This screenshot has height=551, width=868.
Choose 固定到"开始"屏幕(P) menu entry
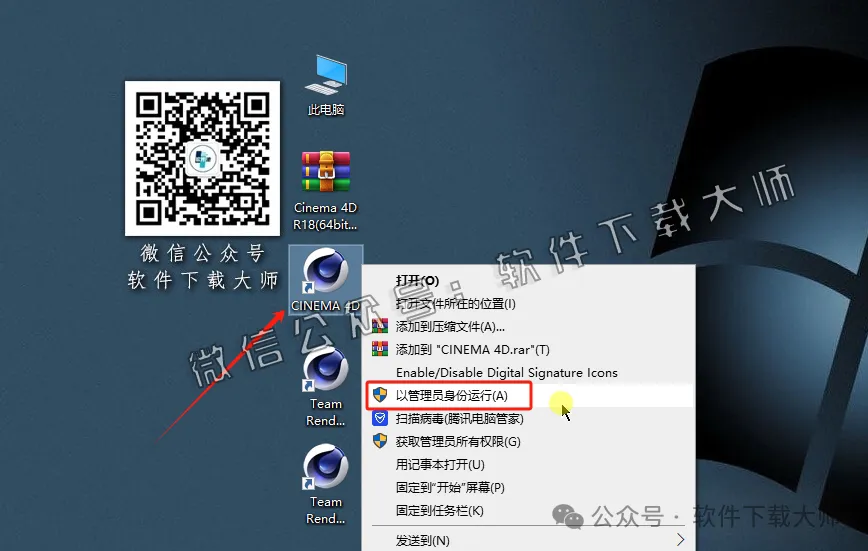coord(529,487)
